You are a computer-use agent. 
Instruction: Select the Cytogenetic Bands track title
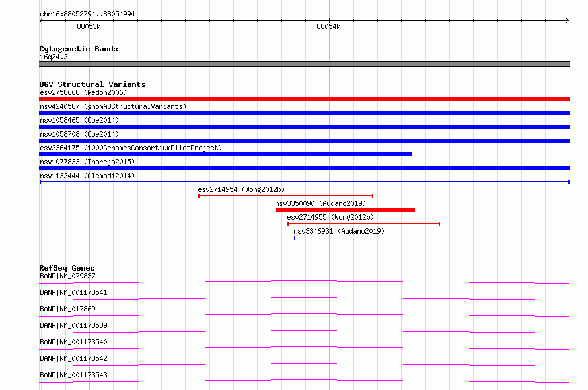coord(79,49)
